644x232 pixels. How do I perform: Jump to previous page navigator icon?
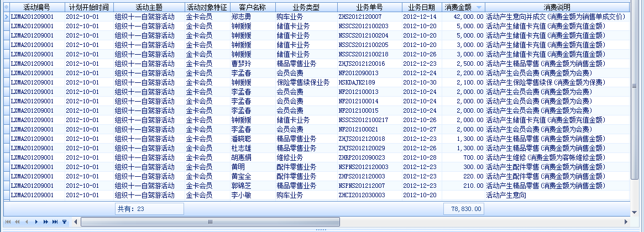click(x=17, y=222)
